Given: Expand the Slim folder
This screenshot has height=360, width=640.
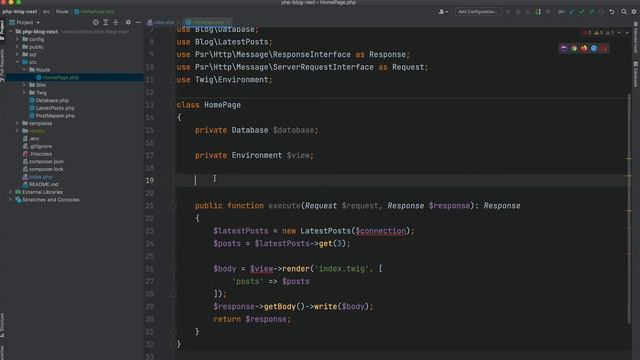Looking at the screenshot, I should click(24, 85).
